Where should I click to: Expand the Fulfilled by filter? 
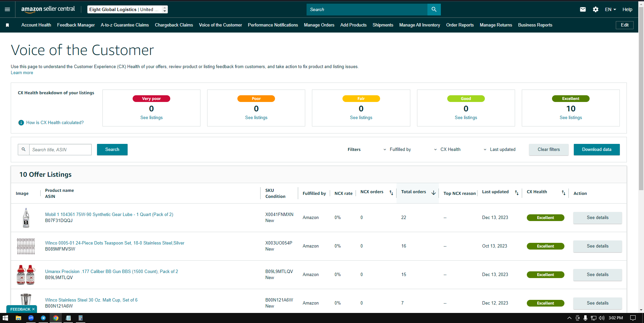(x=397, y=150)
